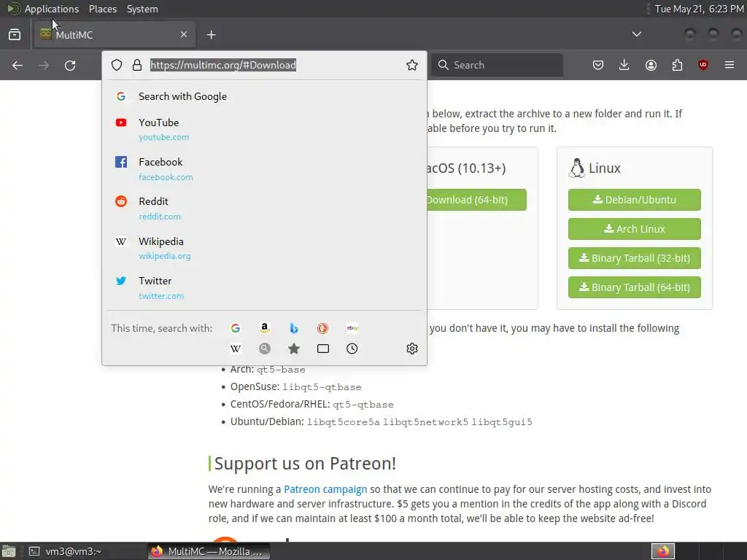Search this time with Bing icon

tap(294, 328)
